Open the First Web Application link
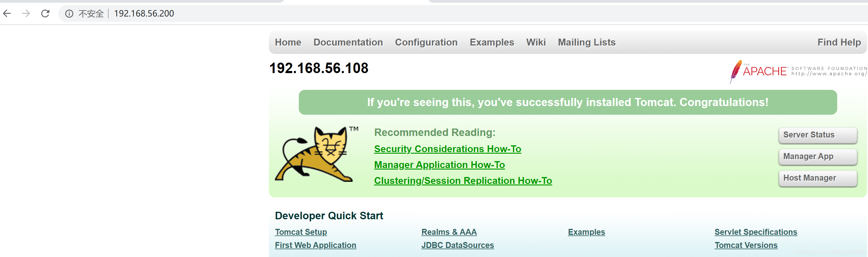 (x=315, y=245)
